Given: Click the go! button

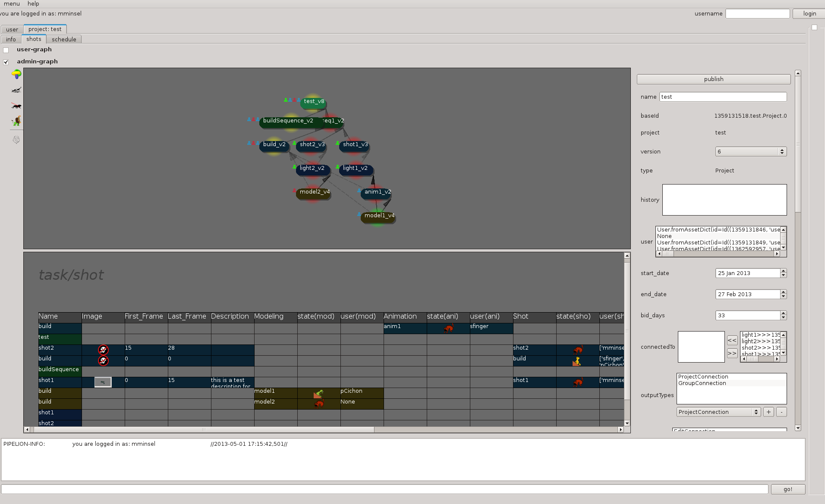Looking at the screenshot, I should point(788,489).
